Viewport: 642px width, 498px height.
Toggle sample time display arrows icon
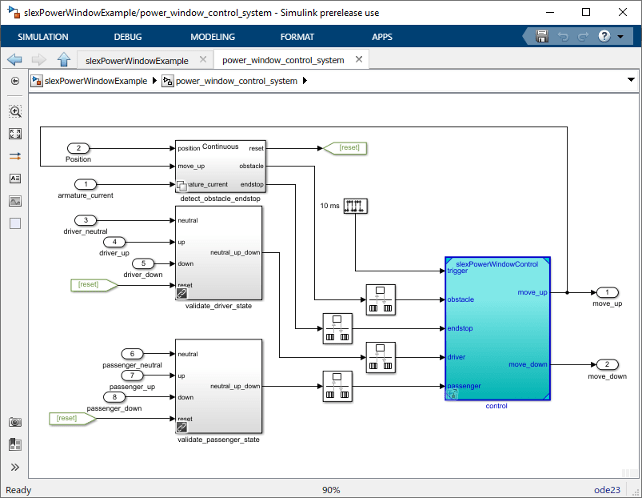tap(15, 156)
